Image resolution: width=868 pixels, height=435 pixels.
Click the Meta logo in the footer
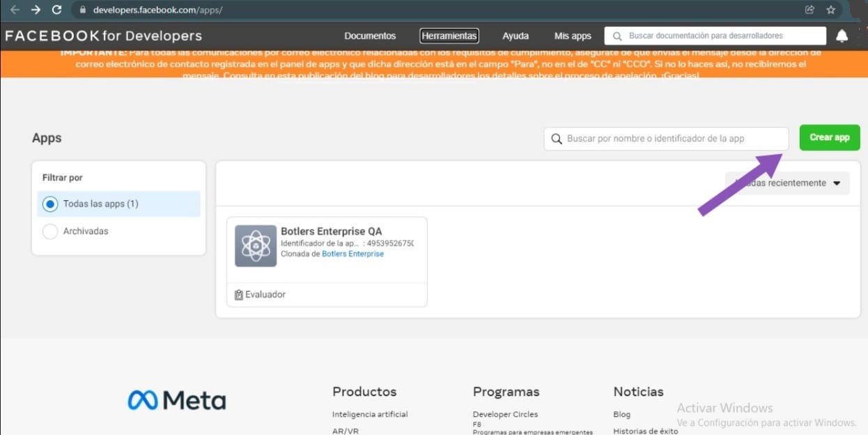click(x=177, y=400)
